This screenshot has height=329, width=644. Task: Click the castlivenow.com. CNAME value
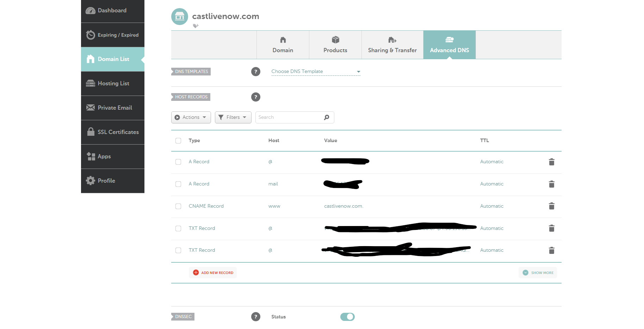(343, 206)
